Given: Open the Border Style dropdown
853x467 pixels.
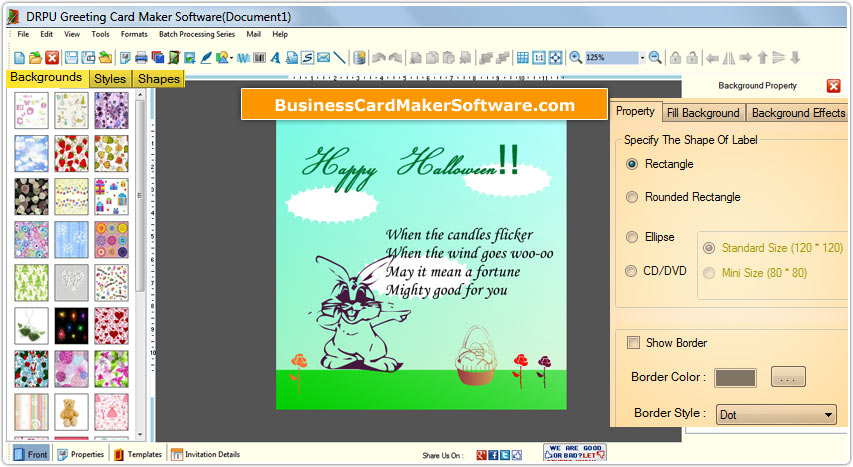Looking at the screenshot, I should pyautogui.click(x=776, y=415).
